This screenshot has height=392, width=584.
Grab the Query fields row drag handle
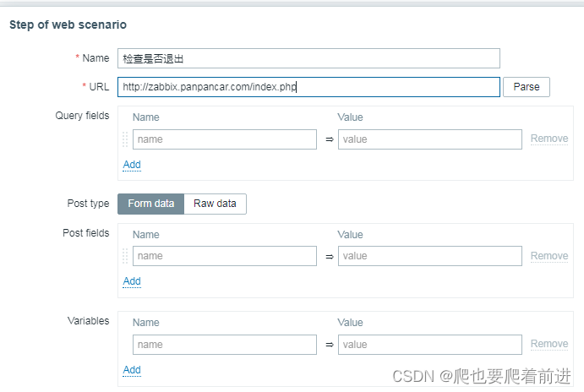pos(125,139)
